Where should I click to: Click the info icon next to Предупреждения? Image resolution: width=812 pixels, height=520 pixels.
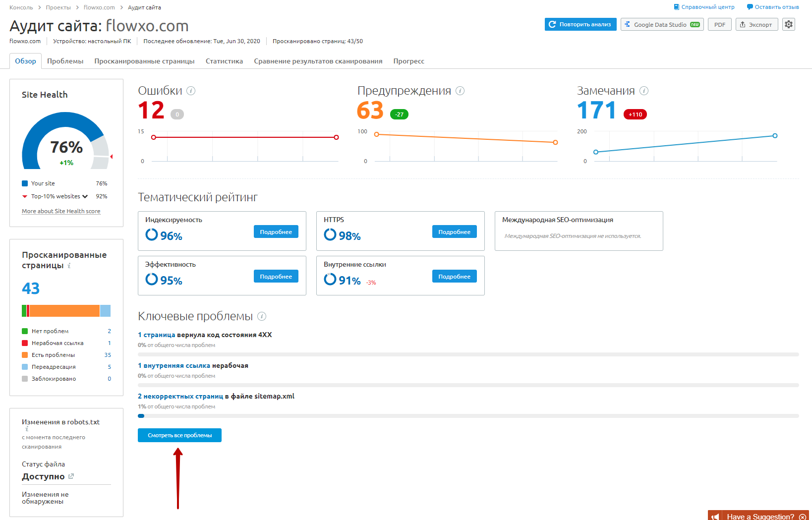tap(460, 91)
